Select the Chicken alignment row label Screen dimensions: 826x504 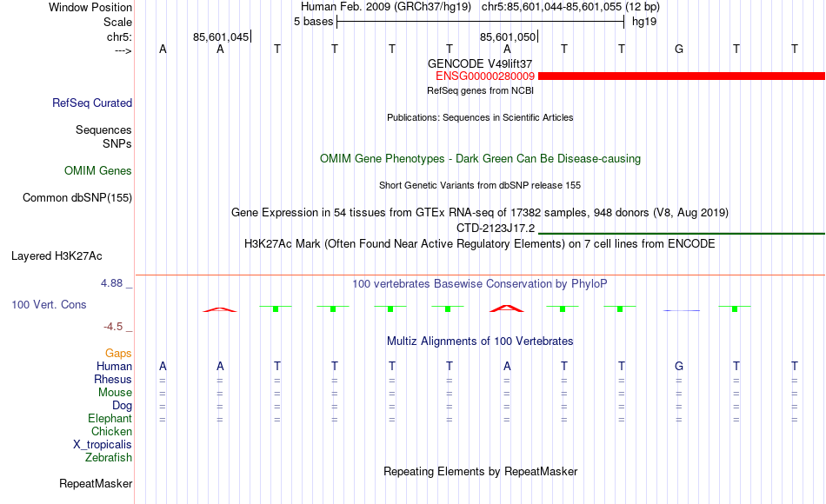pos(111,431)
